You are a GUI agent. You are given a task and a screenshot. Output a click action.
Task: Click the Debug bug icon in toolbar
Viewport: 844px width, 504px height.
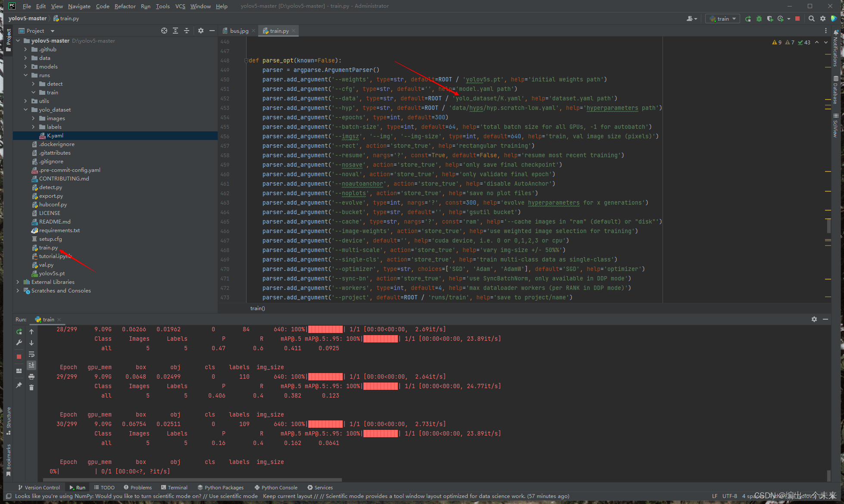[x=759, y=19]
